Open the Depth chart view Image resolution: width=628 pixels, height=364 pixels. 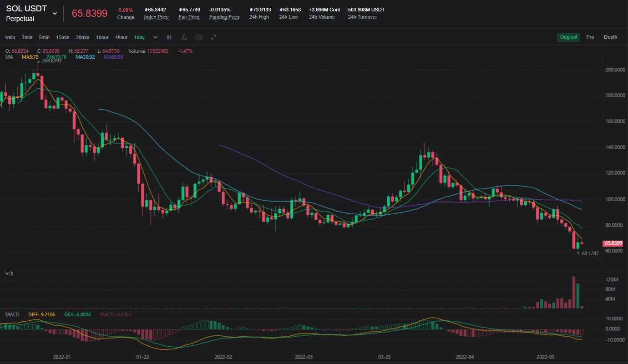coord(611,37)
